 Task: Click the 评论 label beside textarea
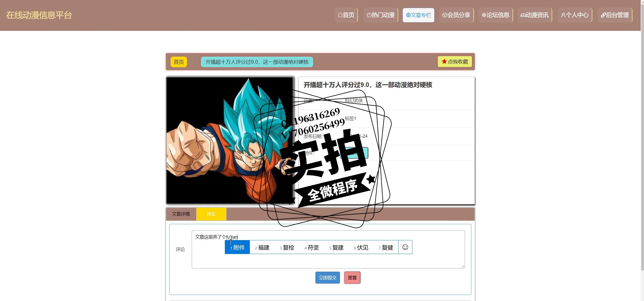click(180, 249)
